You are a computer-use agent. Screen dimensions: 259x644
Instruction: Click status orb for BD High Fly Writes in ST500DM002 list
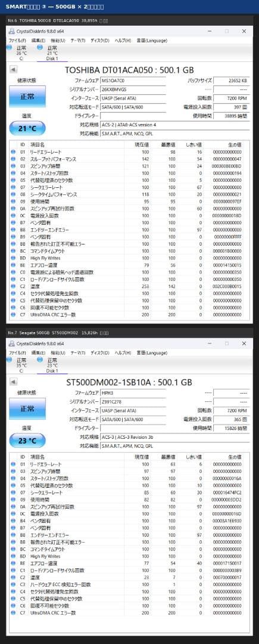(13, 556)
